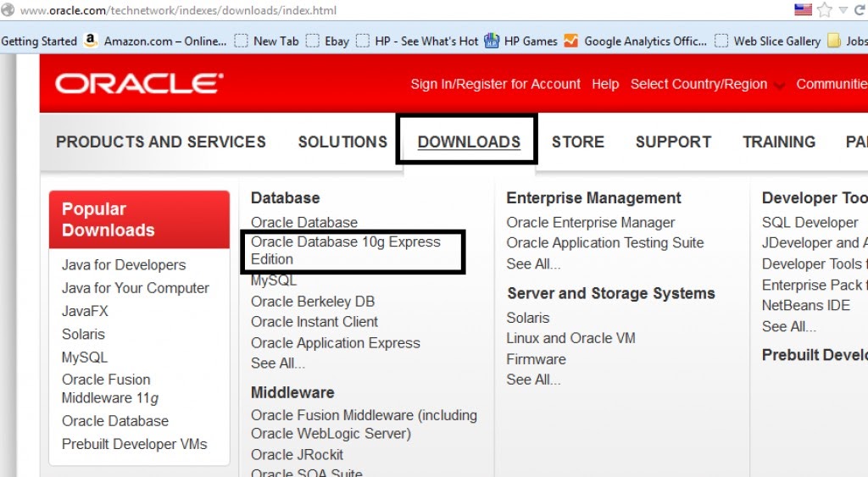Open the Training menu
The height and width of the screenshot is (477, 868).
[x=779, y=141]
